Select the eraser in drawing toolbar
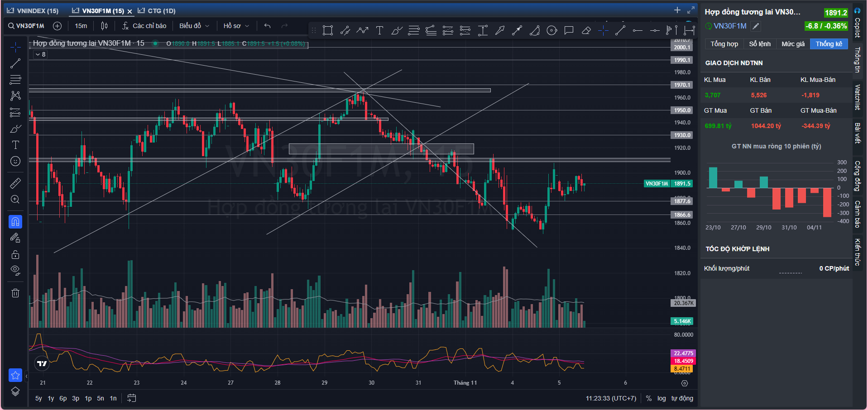Image resolution: width=868 pixels, height=410 pixels. (586, 30)
